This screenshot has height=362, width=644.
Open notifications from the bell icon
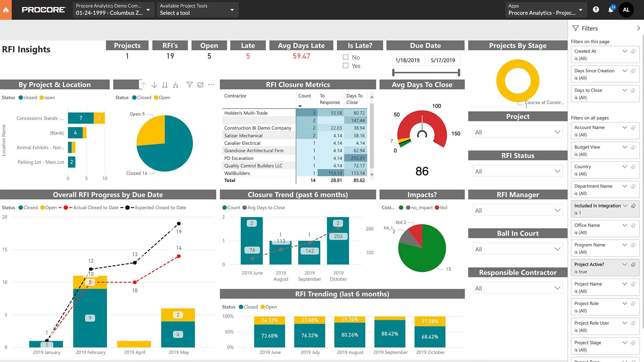click(x=610, y=10)
